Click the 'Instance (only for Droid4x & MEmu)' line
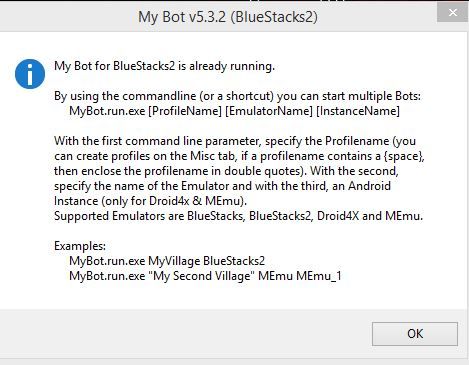Screen dimensions: 469x365 (x=150, y=201)
